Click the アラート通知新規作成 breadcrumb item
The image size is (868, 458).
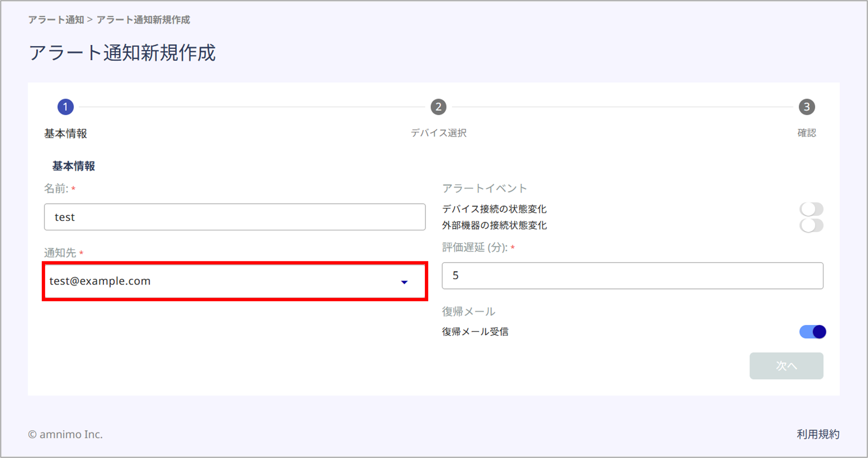[143, 20]
